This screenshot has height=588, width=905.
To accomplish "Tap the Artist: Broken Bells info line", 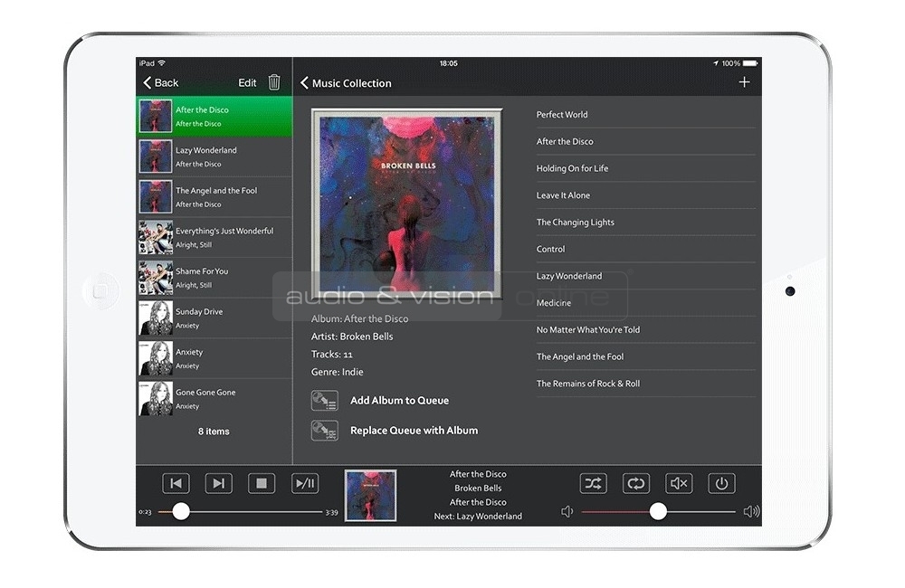I will click(x=352, y=337).
